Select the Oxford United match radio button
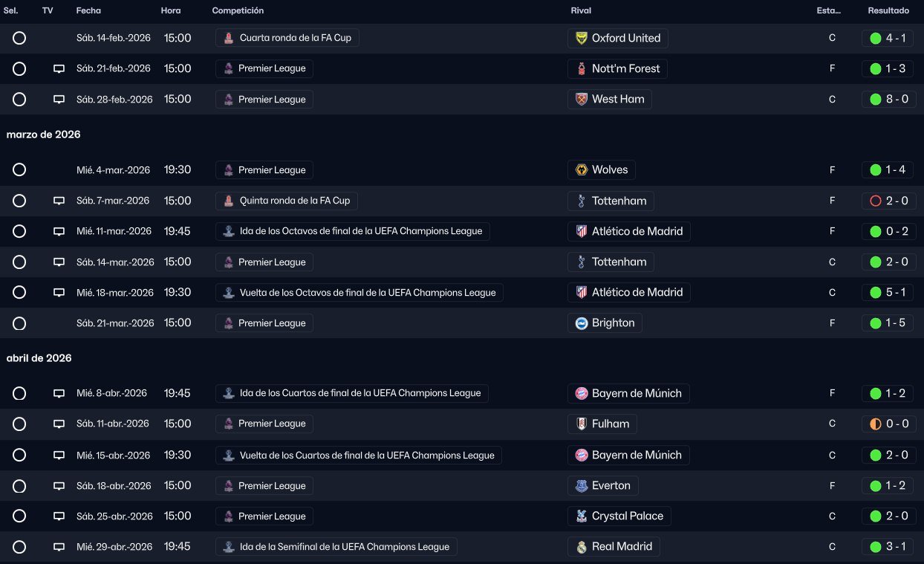This screenshot has height=564, width=924. coord(19,38)
